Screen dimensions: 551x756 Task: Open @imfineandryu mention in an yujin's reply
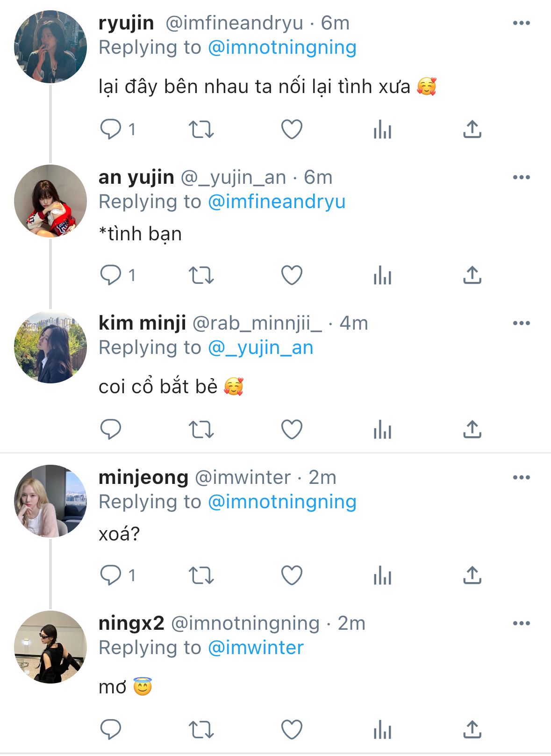[x=276, y=202]
